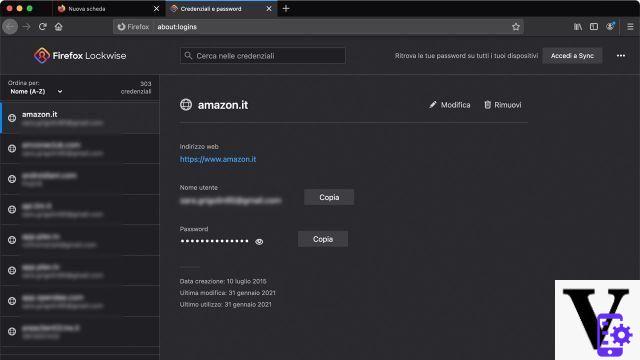This screenshot has height=360, width=640.
Task: Click globe icon of amazon.it list entry
Action: tap(12, 118)
